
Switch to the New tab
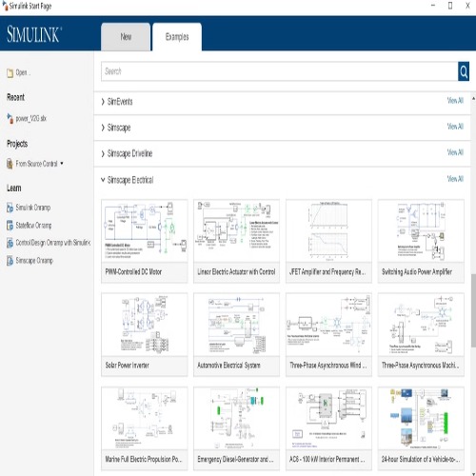126,37
